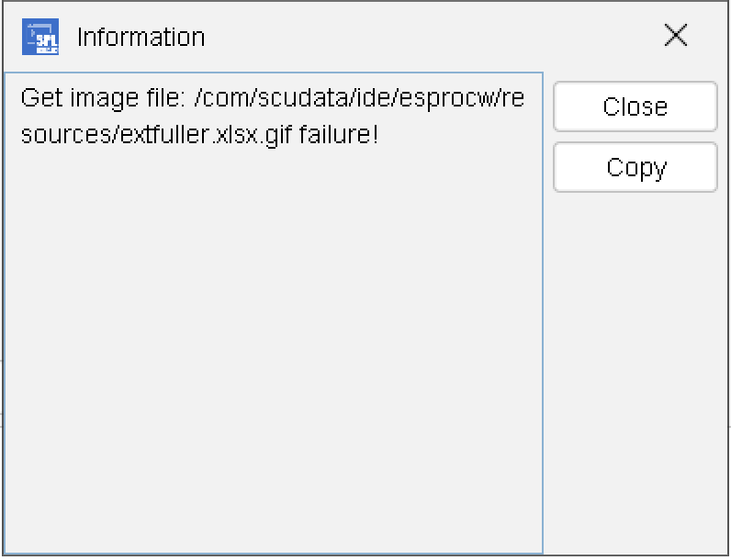Click the second line of the error message

[199, 135]
